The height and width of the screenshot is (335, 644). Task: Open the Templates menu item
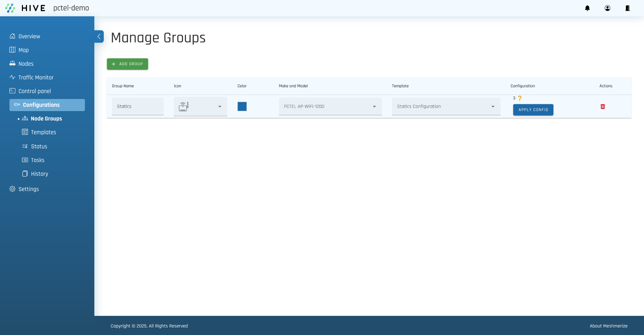(x=43, y=132)
